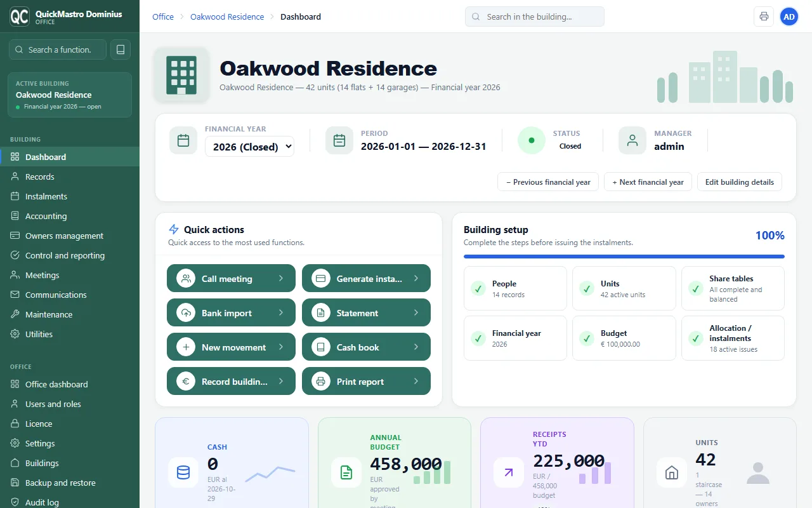
Task: Click the book icon beside function search
Action: pyautogui.click(x=121, y=50)
